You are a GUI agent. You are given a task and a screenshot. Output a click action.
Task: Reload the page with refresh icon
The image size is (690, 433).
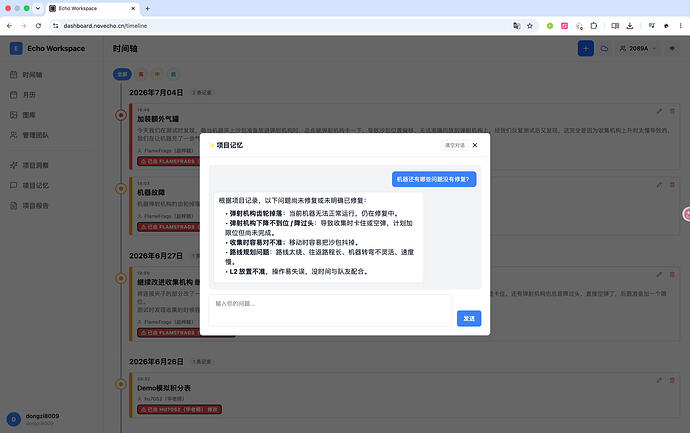coord(38,26)
